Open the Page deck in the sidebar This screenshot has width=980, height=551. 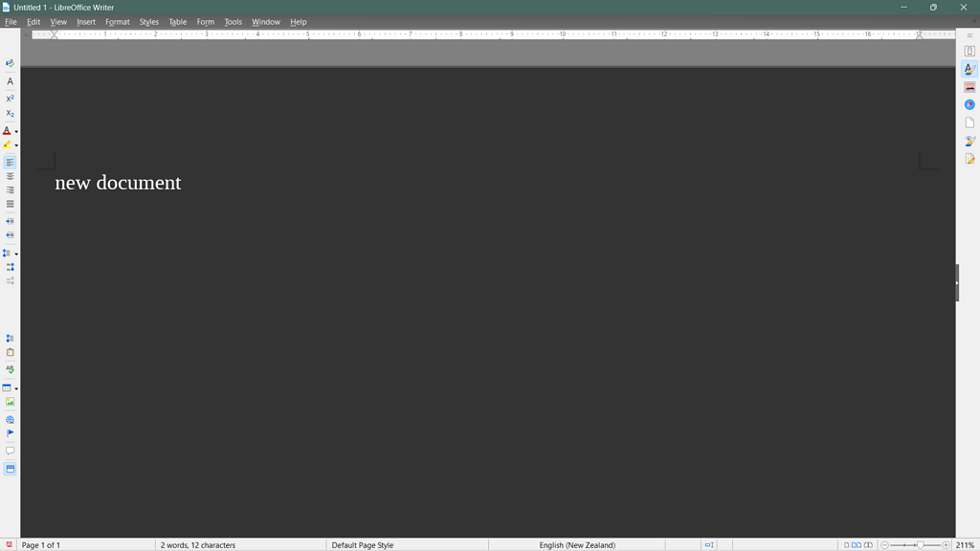coord(969,121)
